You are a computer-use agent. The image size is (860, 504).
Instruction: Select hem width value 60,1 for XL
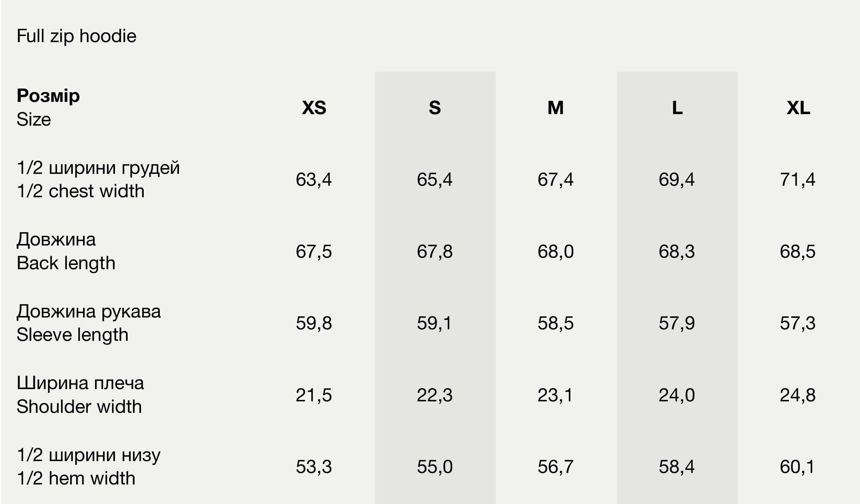click(x=797, y=467)
